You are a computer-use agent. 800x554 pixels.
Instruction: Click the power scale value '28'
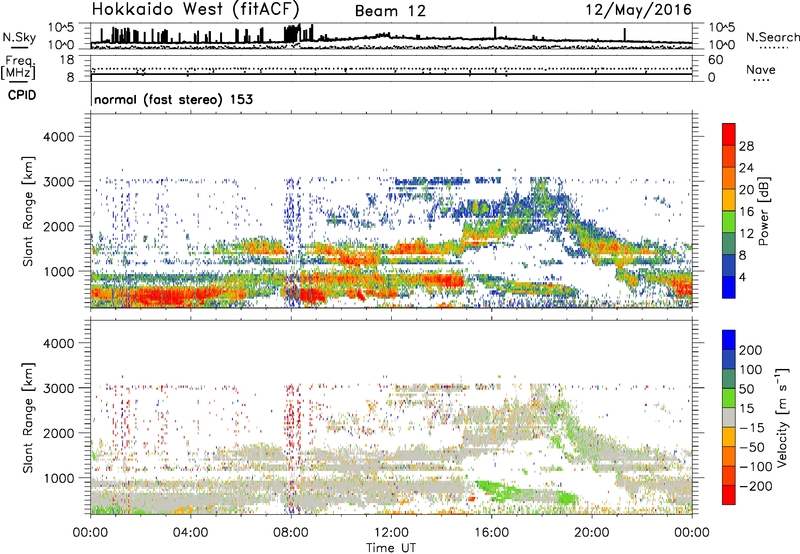[746, 146]
